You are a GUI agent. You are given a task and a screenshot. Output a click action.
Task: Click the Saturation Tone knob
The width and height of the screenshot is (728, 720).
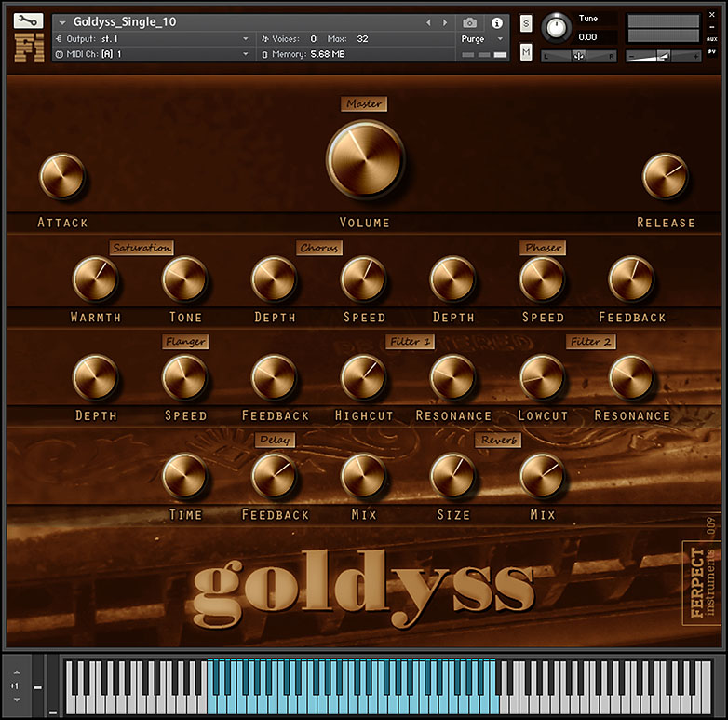(x=184, y=278)
